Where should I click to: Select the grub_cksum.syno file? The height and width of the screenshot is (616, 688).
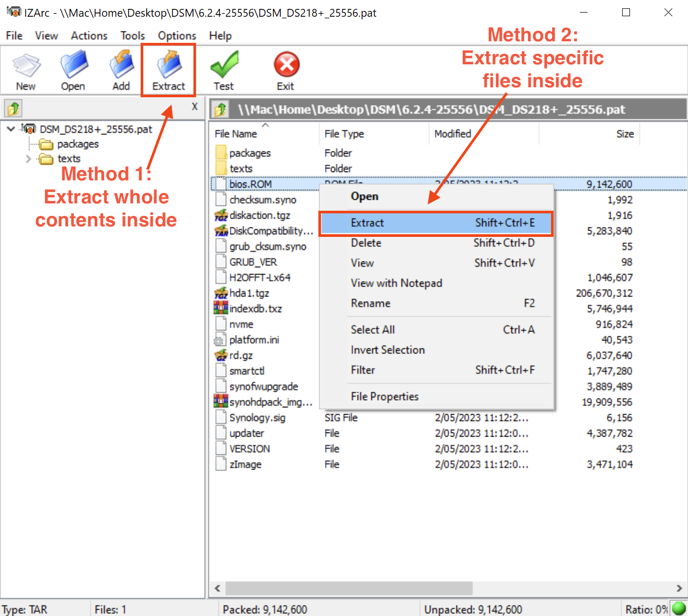[268, 246]
